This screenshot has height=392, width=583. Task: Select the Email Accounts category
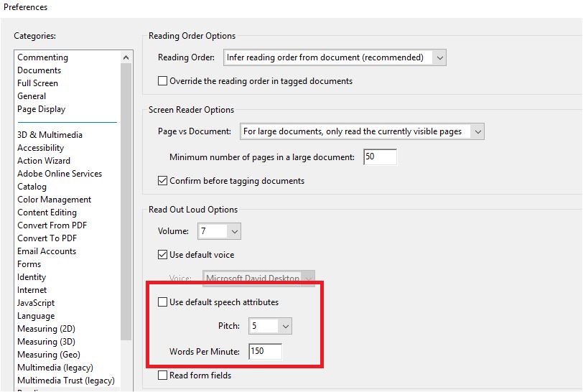coord(47,251)
